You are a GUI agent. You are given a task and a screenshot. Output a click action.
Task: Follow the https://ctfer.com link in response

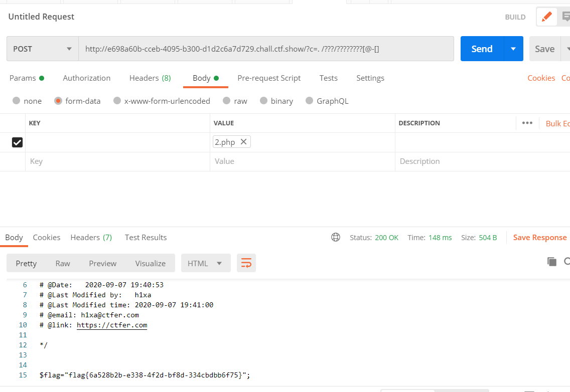pyautogui.click(x=112, y=325)
